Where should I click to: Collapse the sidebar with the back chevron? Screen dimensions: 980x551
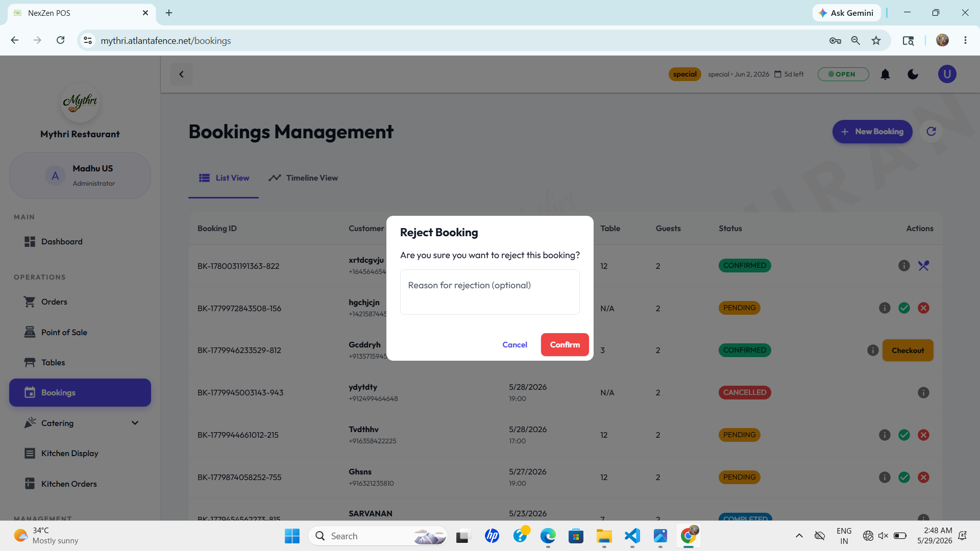point(181,74)
